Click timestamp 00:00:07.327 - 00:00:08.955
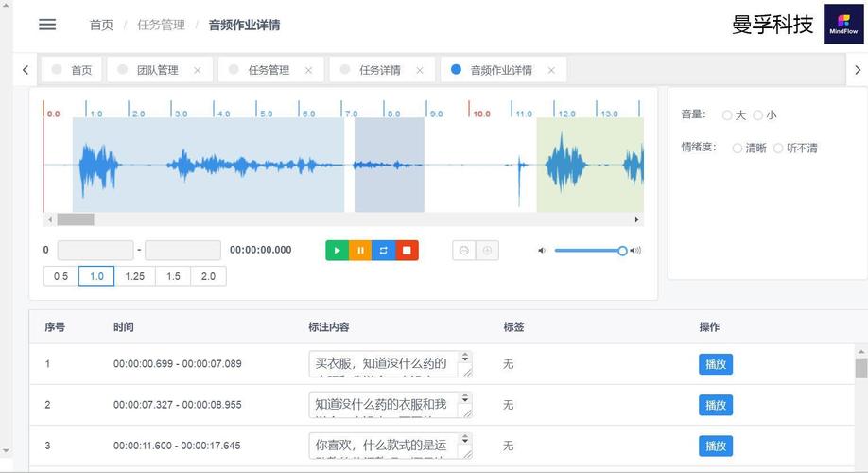This screenshot has width=868, height=473. (x=177, y=405)
